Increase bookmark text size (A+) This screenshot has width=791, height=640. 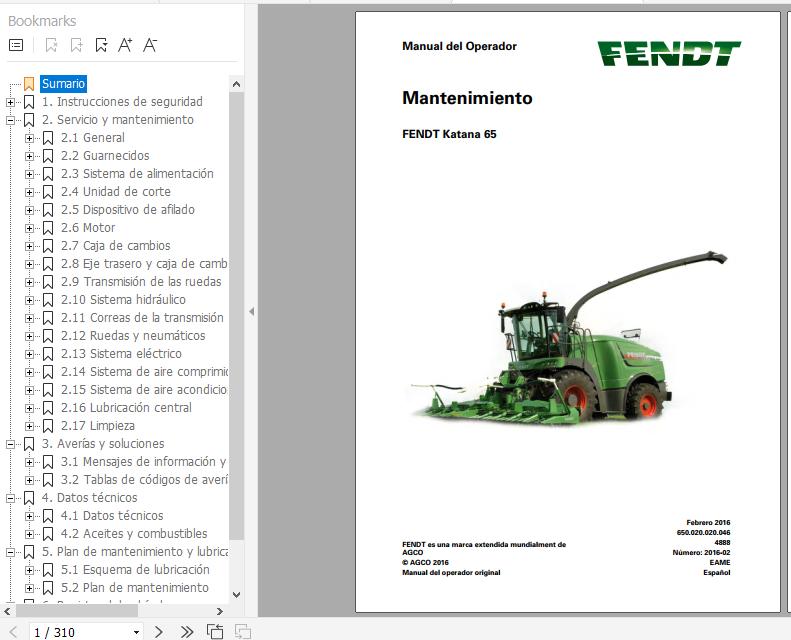tap(125, 45)
